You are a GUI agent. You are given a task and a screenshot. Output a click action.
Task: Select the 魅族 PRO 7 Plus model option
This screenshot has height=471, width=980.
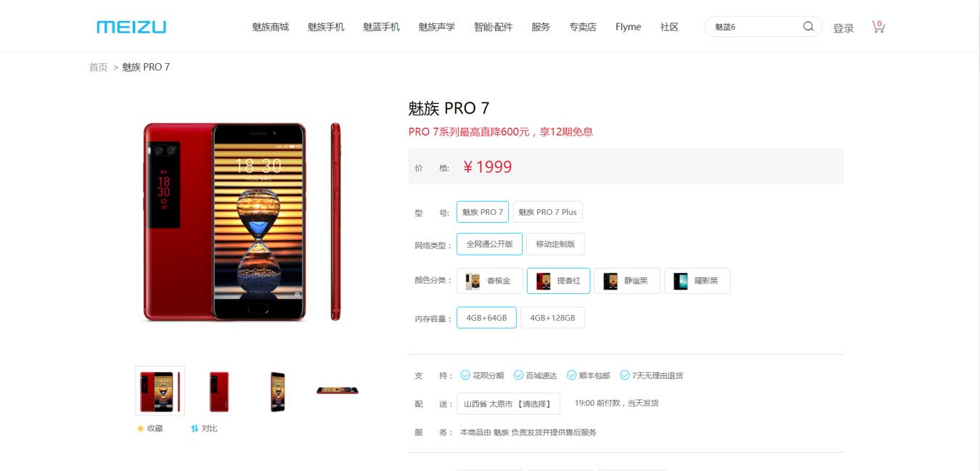click(547, 212)
